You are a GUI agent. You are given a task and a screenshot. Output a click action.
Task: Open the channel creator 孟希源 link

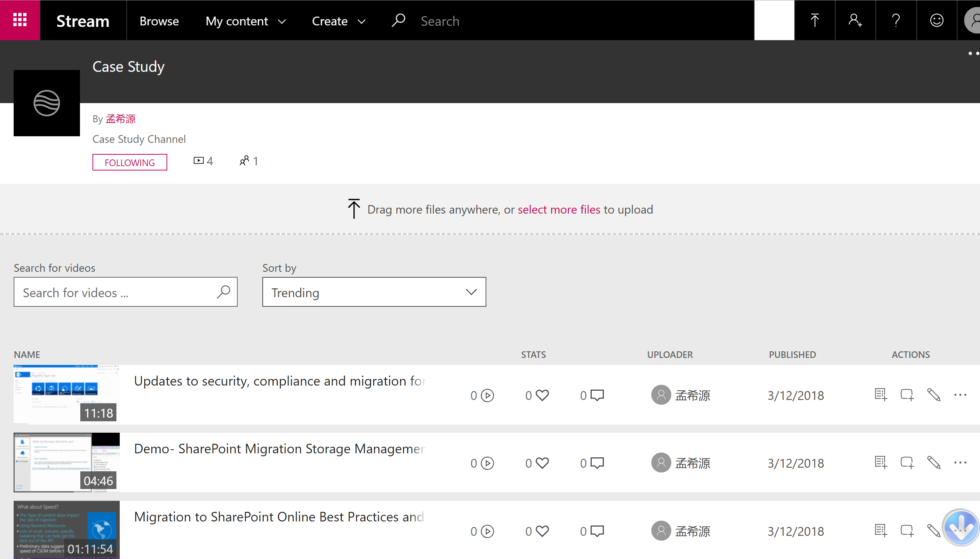pos(120,119)
